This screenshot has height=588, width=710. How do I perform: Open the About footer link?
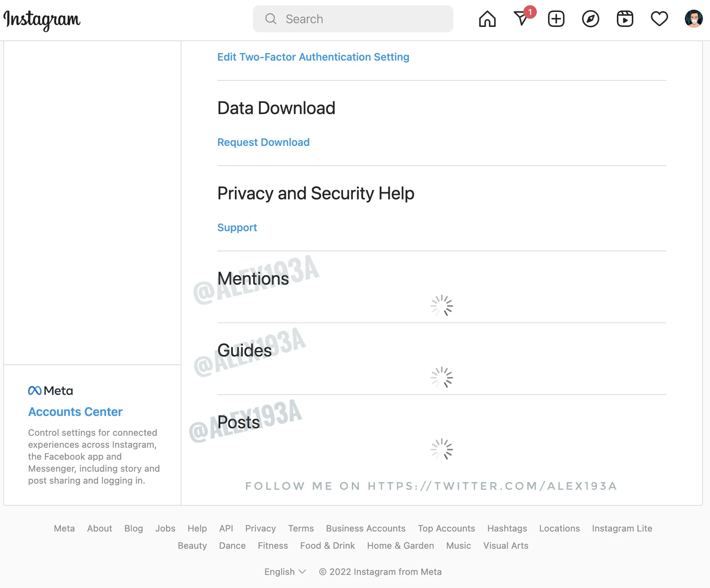[x=100, y=528]
